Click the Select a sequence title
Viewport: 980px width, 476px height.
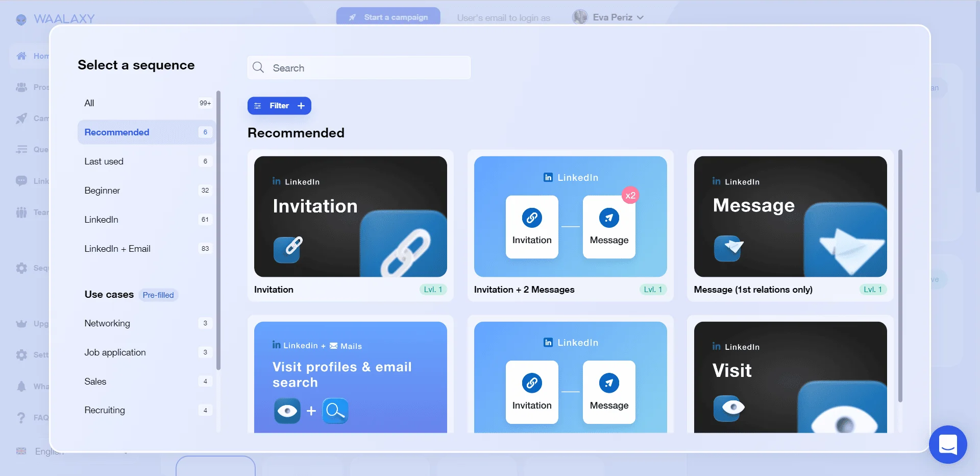click(136, 65)
